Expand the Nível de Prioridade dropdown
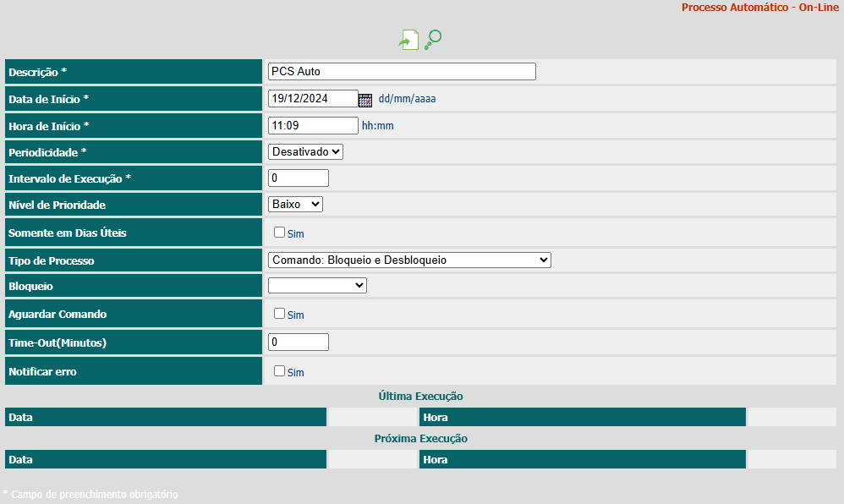The image size is (844, 504). (x=295, y=204)
